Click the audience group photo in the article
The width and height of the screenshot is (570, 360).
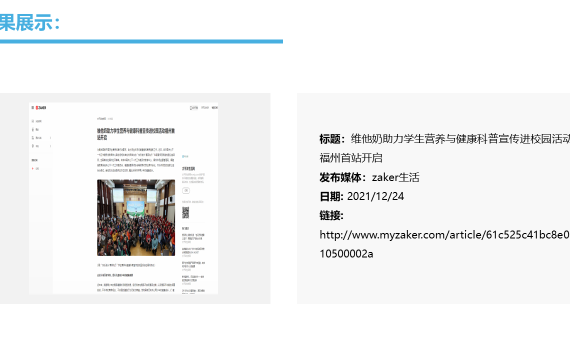(x=136, y=218)
